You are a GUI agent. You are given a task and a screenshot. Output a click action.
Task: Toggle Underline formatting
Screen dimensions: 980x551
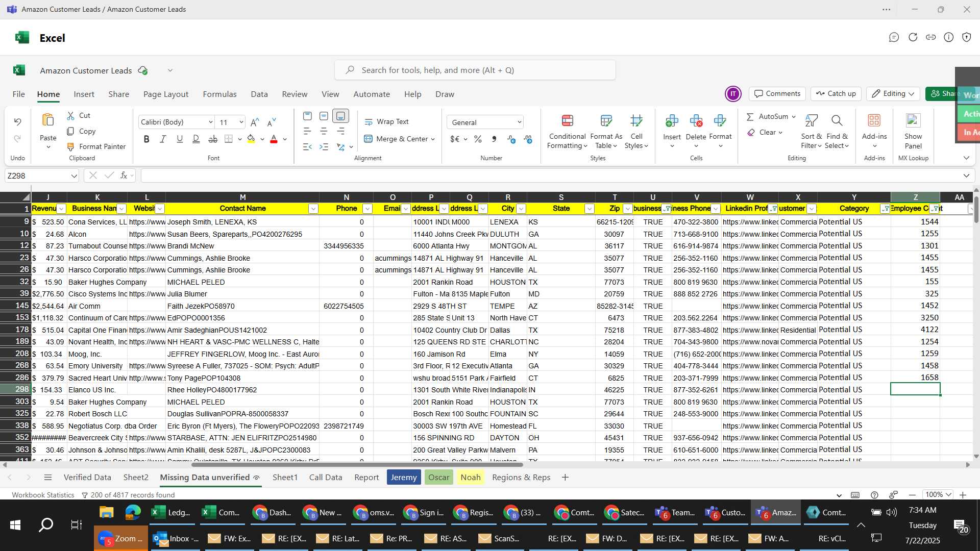coord(180,139)
